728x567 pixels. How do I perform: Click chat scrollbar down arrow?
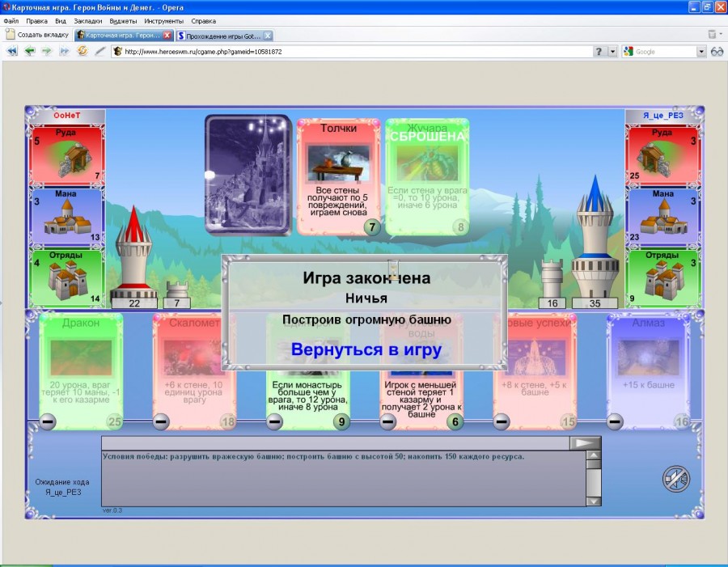(x=594, y=501)
